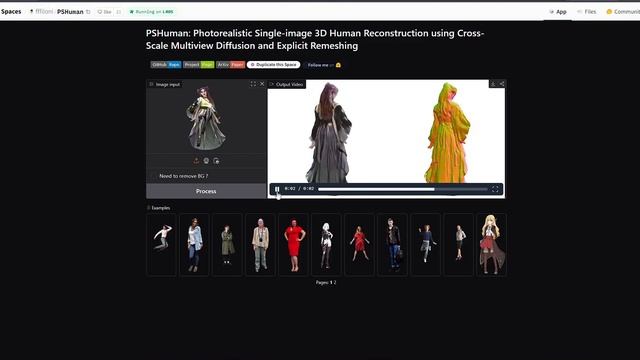This screenshot has width=640, height=360.
Task: Click the Output Video label
Action: coord(287,84)
